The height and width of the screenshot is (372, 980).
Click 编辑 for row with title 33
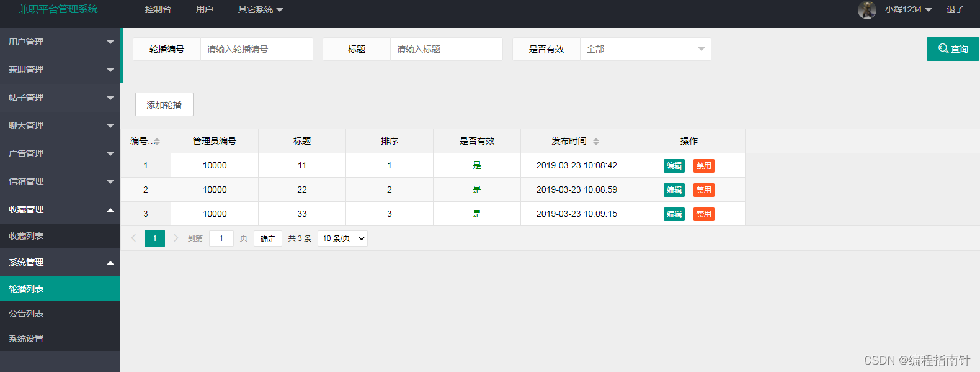(x=674, y=214)
